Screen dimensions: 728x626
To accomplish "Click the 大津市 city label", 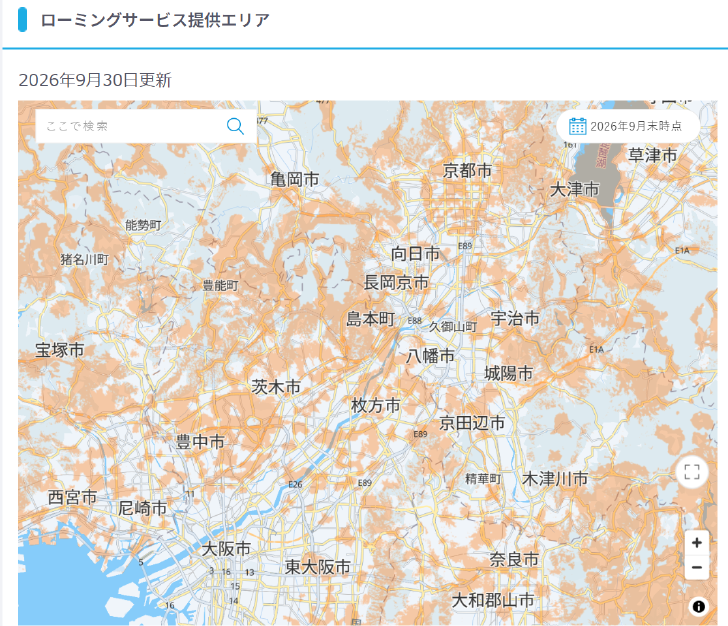I will tap(574, 189).
